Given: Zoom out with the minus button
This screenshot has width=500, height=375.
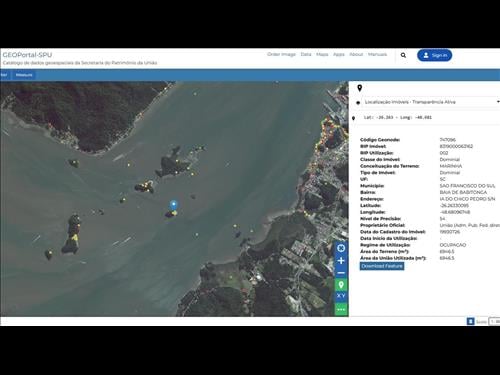Looking at the screenshot, I should 341,273.
